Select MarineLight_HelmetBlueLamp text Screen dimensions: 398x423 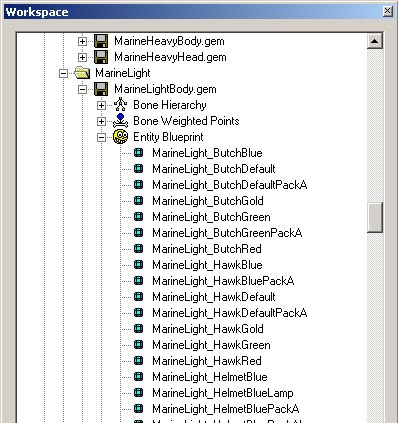pyautogui.click(x=223, y=393)
